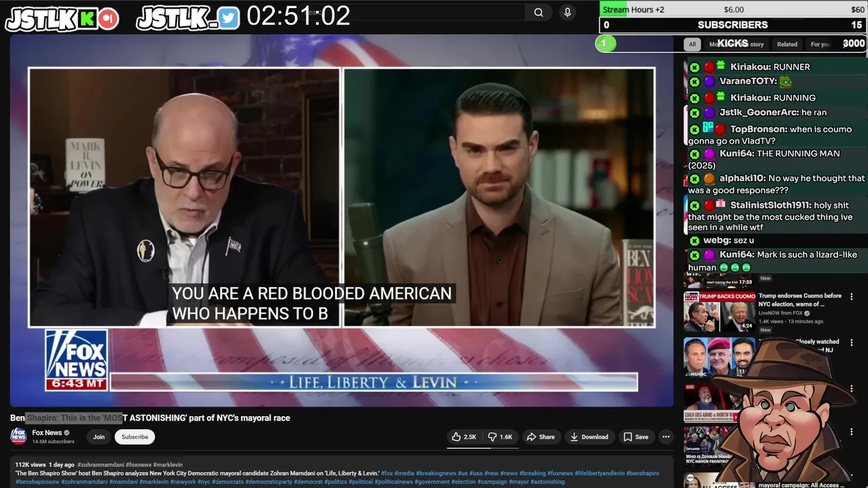The width and height of the screenshot is (868, 488).
Task: Select the All filter chip
Action: click(x=692, y=44)
